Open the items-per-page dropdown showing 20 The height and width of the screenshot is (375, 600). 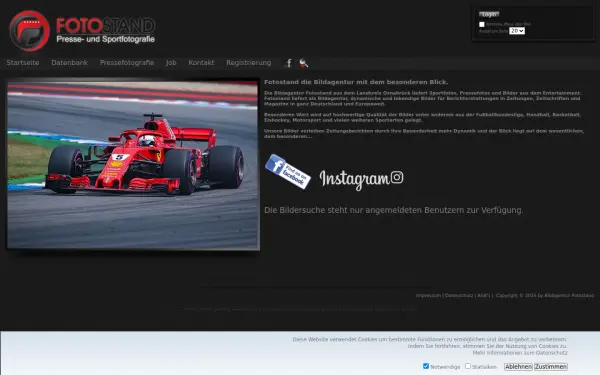click(x=517, y=31)
